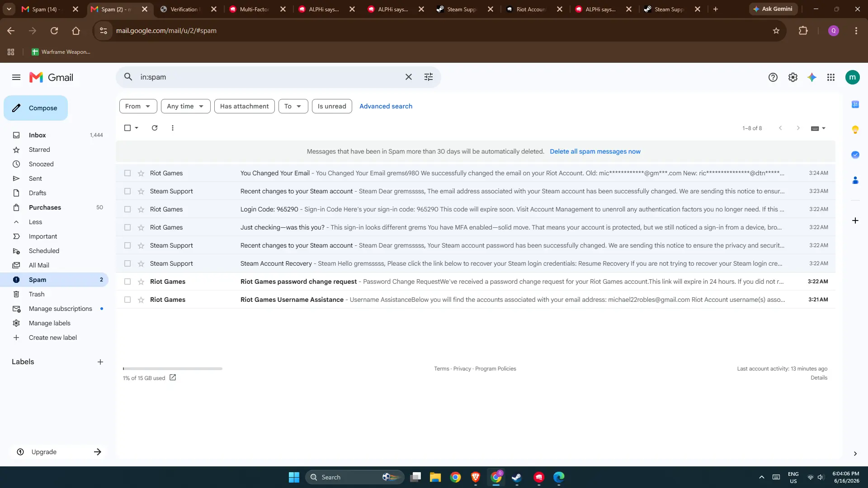The width and height of the screenshot is (868, 488).
Task: Tick checkbox for Riot Games password change request
Action: click(127, 282)
